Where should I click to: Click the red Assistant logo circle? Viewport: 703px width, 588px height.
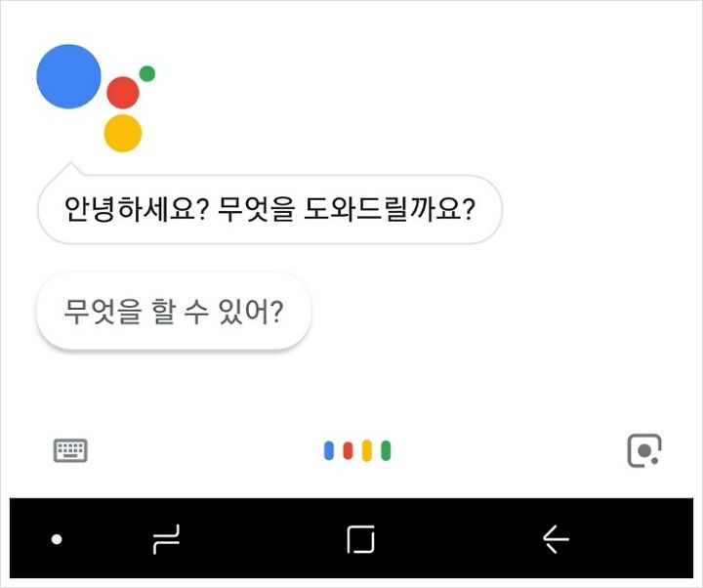click(123, 93)
